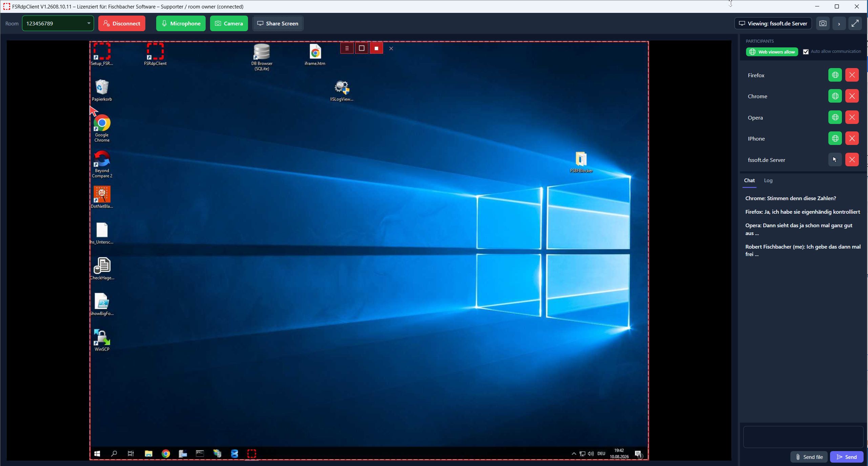Toggle web access globe for Opera
Viewport: 868px width, 466px height.
pyautogui.click(x=835, y=117)
